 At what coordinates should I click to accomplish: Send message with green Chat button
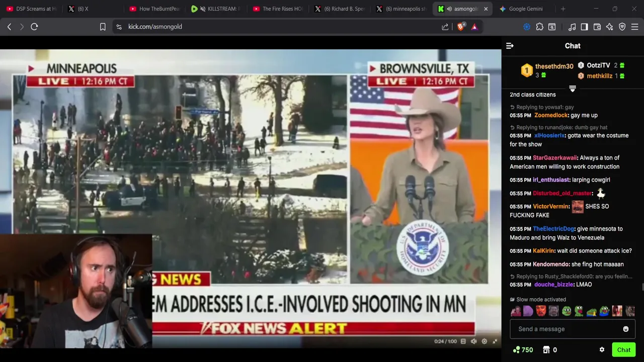point(624,350)
